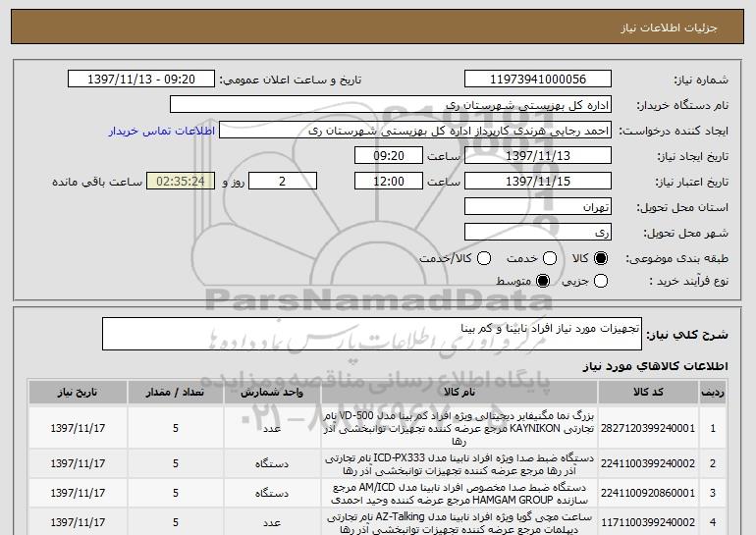Click the تاریخ نیاز column header
Screen dimensions: 756x535
point(78,393)
